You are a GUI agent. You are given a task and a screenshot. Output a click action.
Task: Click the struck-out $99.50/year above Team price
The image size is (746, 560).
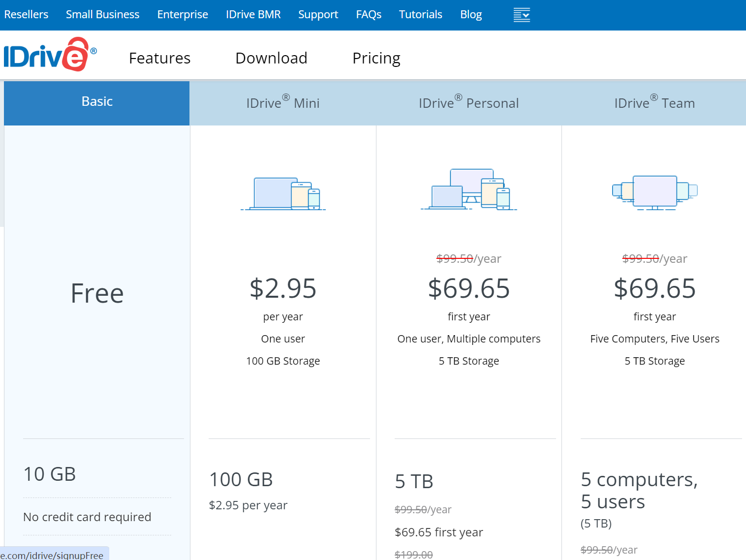pos(655,258)
